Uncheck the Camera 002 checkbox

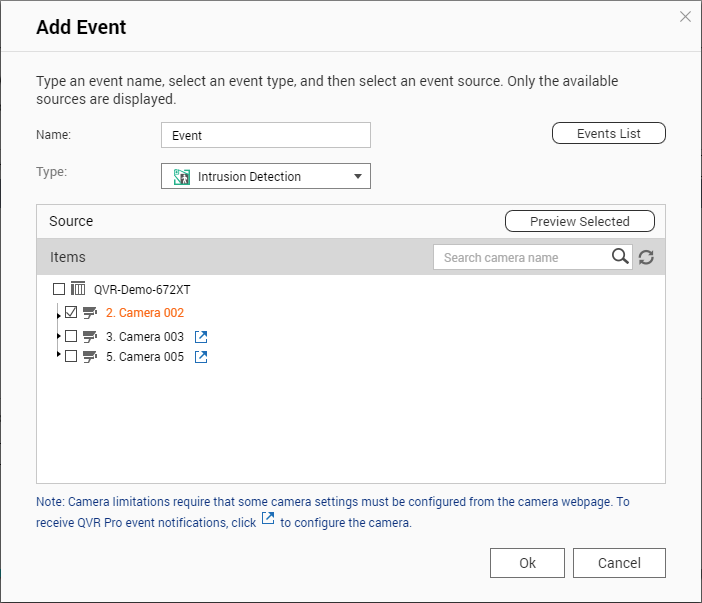tap(71, 312)
